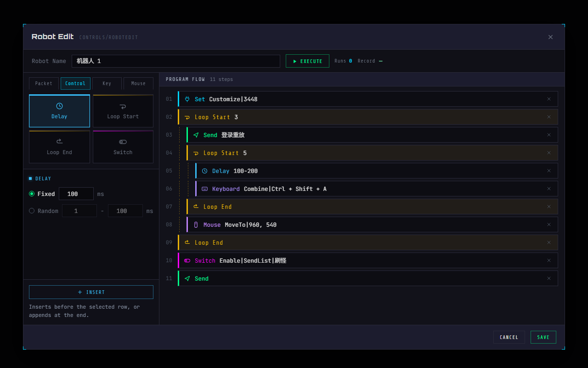Select the step 07 Loop End row
Viewport: 588px width, 368px height.
point(372,207)
